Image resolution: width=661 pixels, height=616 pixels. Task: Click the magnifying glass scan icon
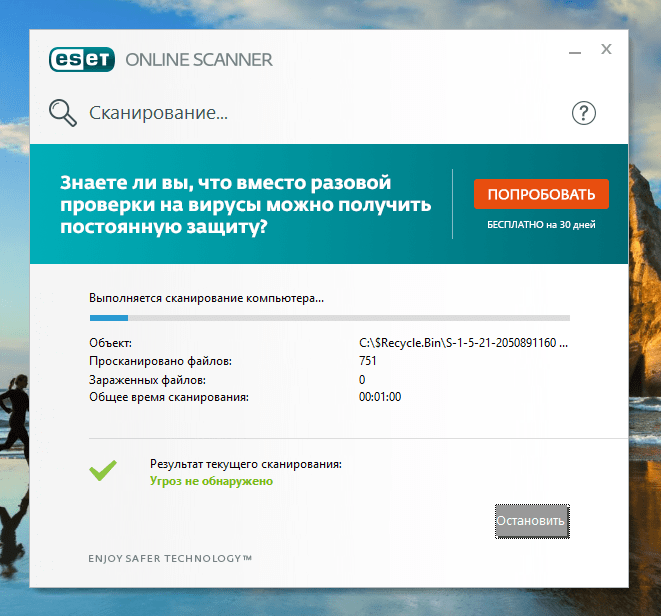coord(63,113)
